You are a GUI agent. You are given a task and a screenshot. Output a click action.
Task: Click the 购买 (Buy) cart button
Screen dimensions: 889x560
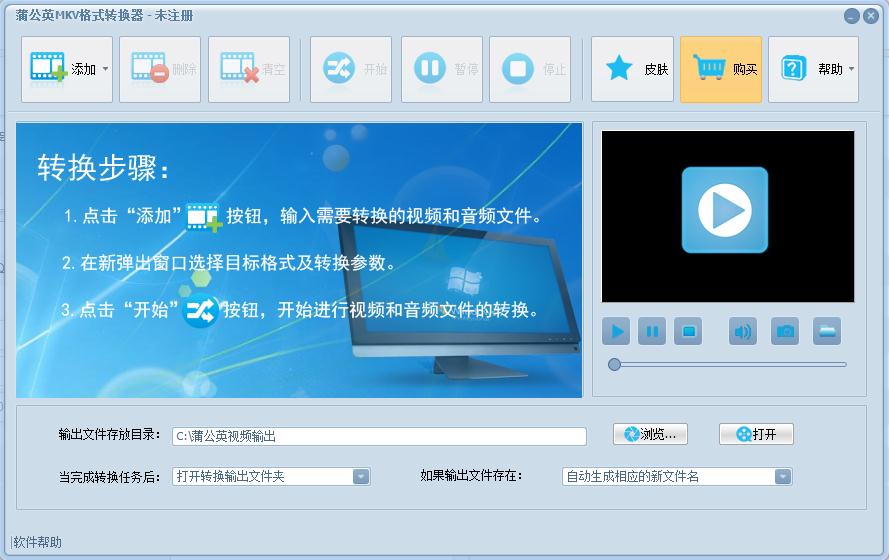point(721,69)
